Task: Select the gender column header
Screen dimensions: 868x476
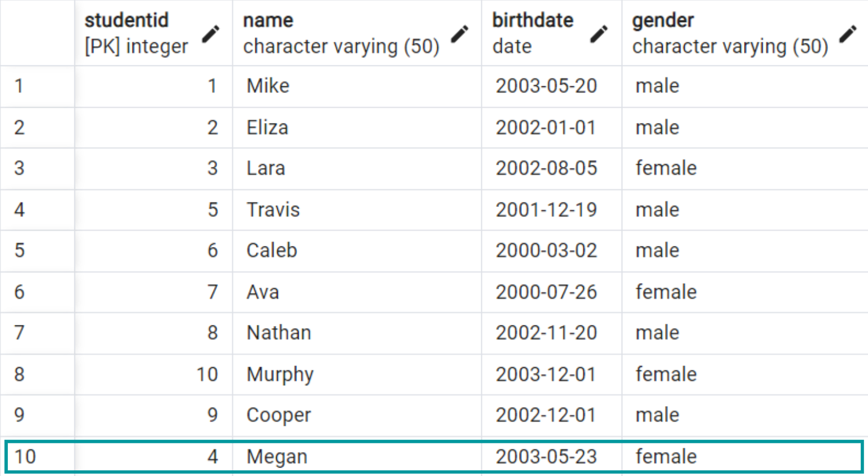Action: pyautogui.click(x=729, y=33)
